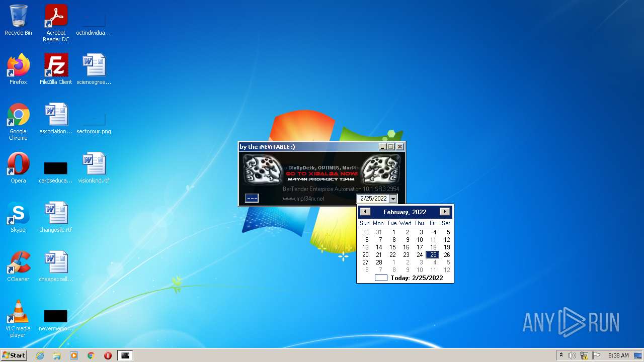Select January 30 in the calendar
The width and height of the screenshot is (644, 362).
tap(365, 232)
